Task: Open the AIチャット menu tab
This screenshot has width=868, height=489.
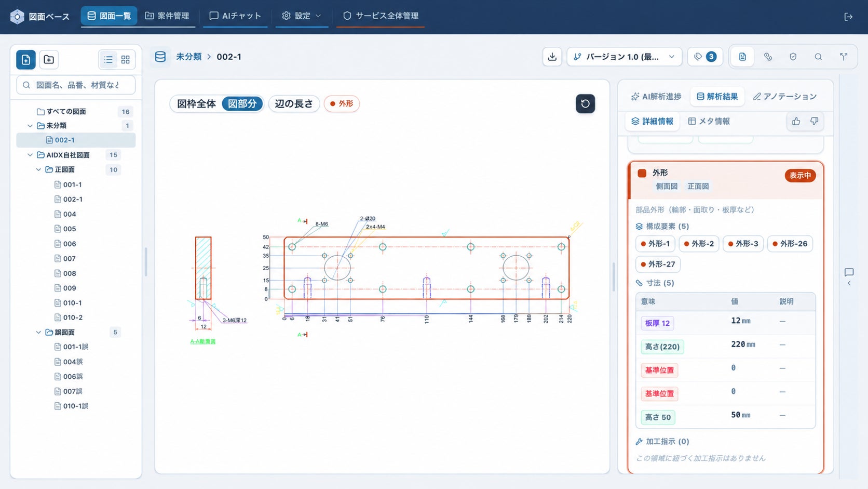Action: tap(235, 16)
